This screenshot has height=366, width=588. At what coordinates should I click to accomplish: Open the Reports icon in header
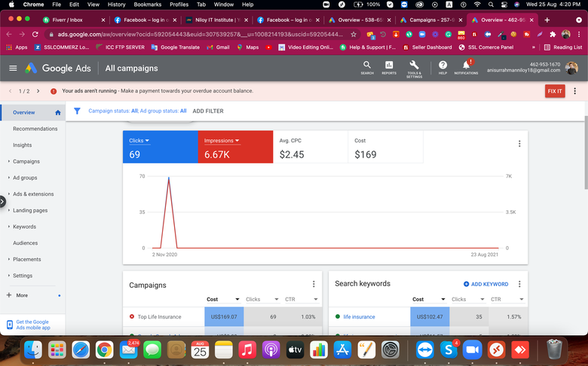[x=389, y=66]
